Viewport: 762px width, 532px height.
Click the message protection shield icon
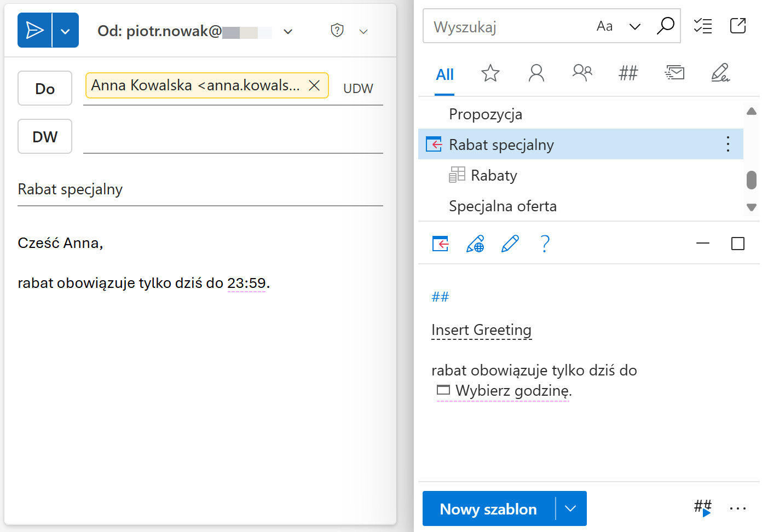(337, 31)
